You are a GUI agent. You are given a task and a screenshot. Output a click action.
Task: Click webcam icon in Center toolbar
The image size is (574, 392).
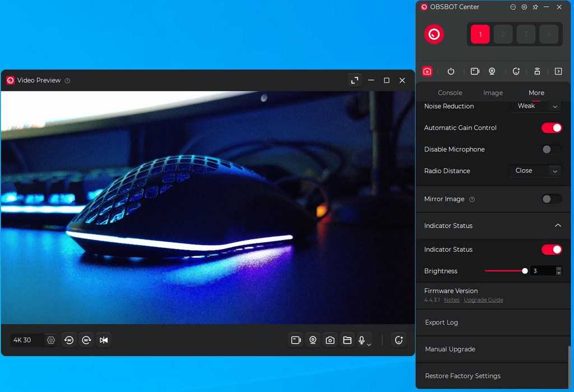[492, 71]
